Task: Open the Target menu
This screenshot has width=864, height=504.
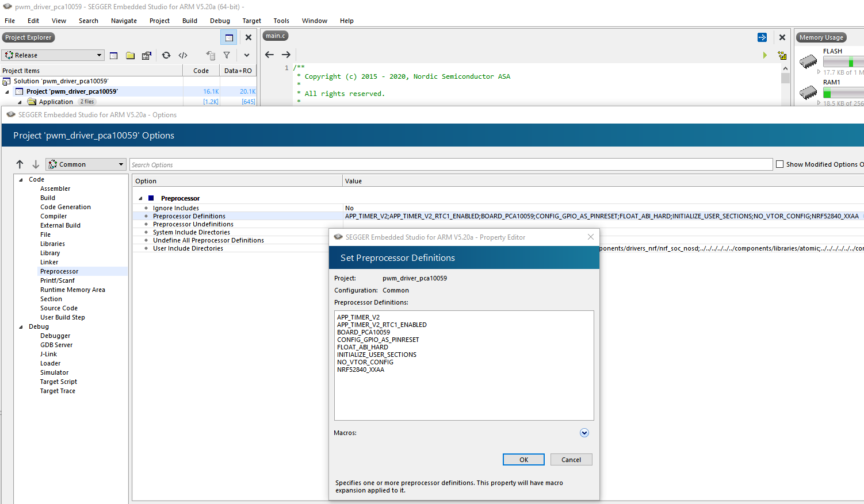Action: click(251, 21)
